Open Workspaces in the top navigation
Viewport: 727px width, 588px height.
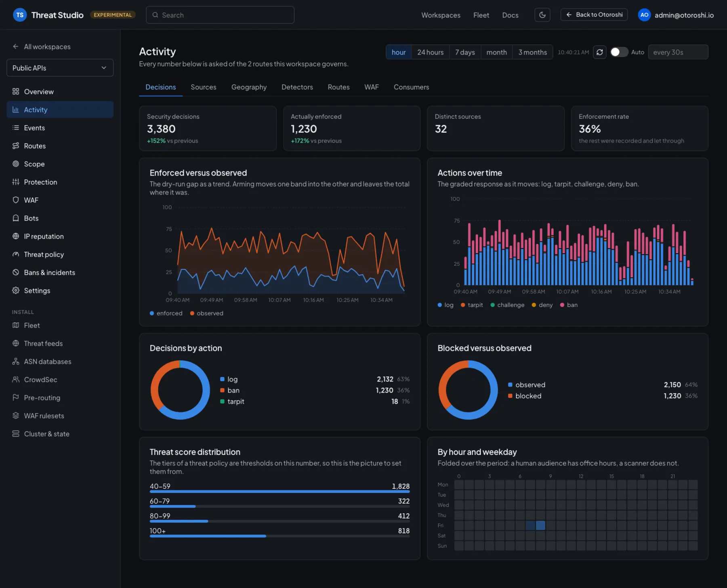tap(441, 15)
